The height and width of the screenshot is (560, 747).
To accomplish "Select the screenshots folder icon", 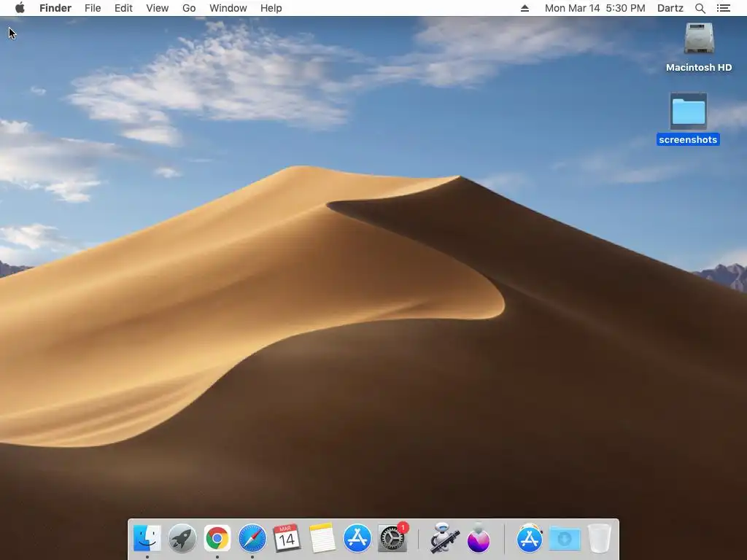I will point(689,111).
